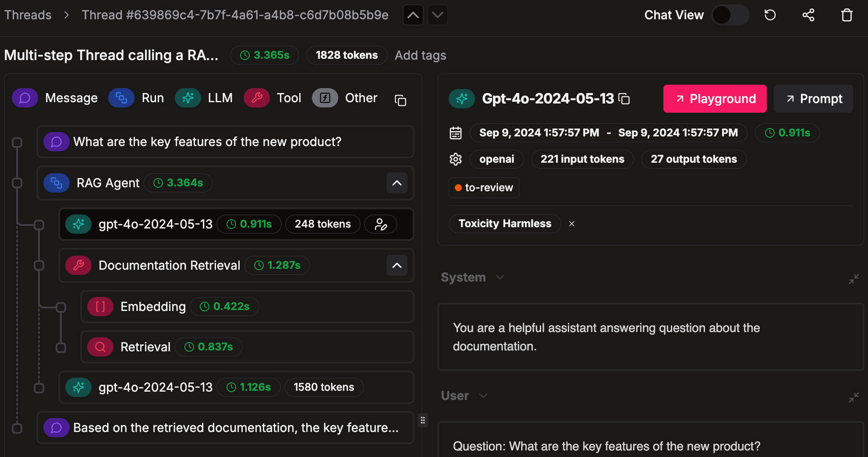Click the calendar icon beside the date range

click(x=456, y=133)
